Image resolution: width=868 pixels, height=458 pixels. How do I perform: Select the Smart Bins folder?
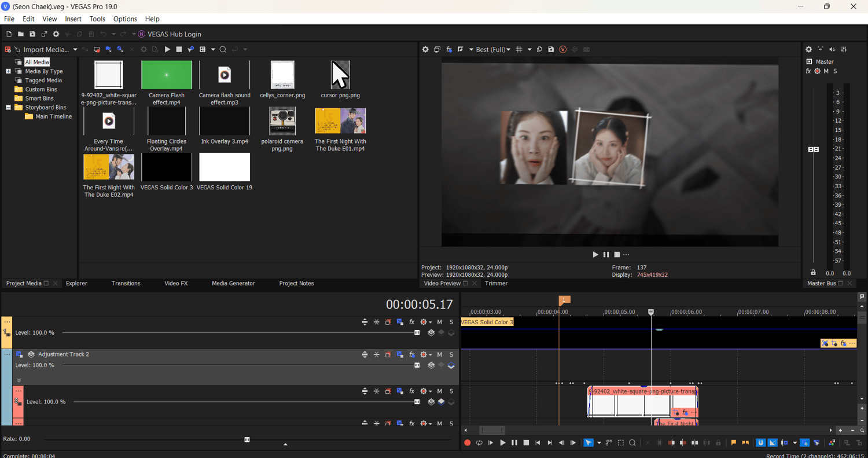coord(39,98)
